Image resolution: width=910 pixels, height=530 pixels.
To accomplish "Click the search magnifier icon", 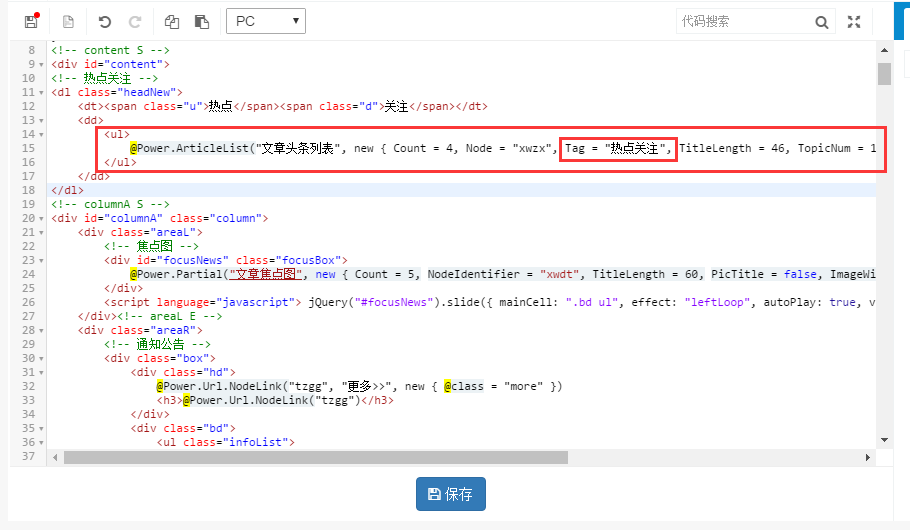I will pyautogui.click(x=821, y=22).
